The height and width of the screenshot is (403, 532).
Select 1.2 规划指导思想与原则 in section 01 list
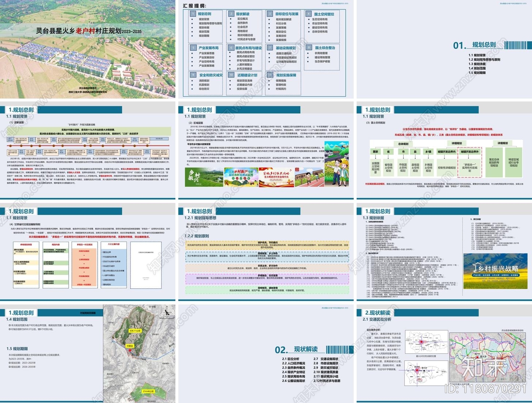pos(484,60)
